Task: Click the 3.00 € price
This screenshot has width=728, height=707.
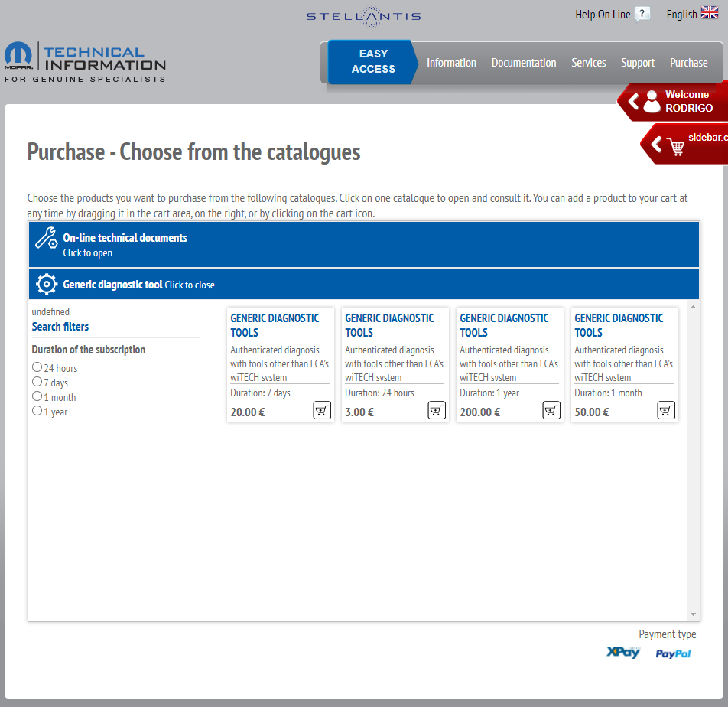Action: (x=359, y=412)
